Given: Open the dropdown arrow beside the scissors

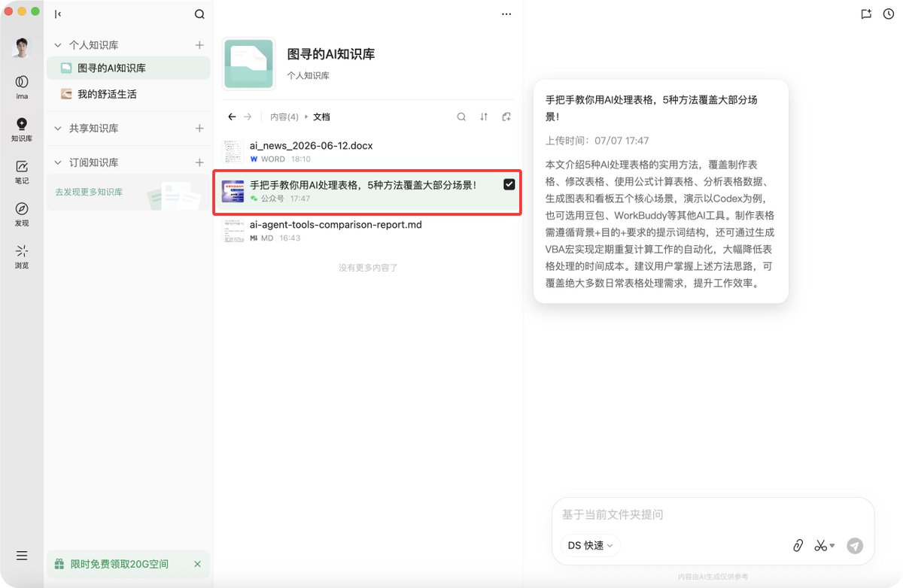Looking at the screenshot, I should (832, 546).
